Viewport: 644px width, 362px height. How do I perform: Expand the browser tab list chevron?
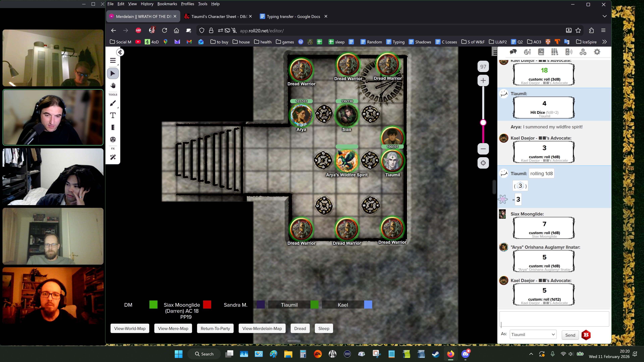604,16
